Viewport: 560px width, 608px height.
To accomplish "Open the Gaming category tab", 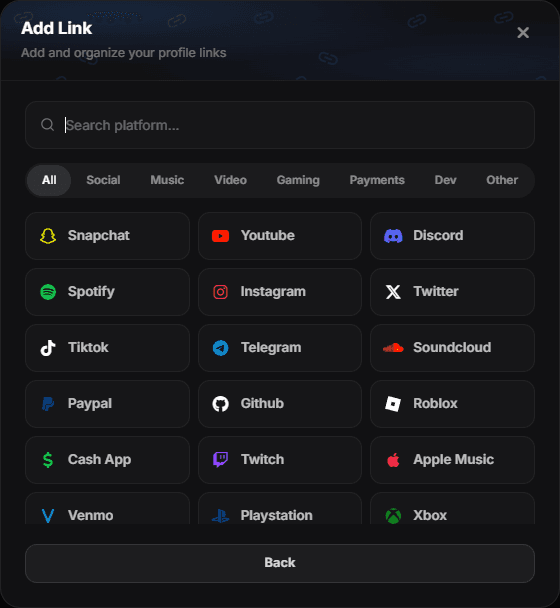I will click(x=298, y=180).
